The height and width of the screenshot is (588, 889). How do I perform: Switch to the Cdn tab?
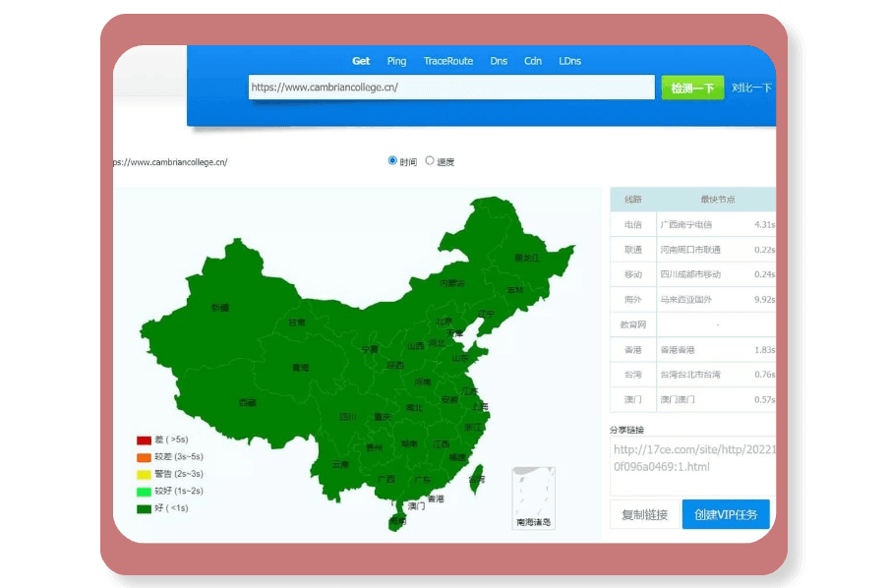(x=532, y=61)
